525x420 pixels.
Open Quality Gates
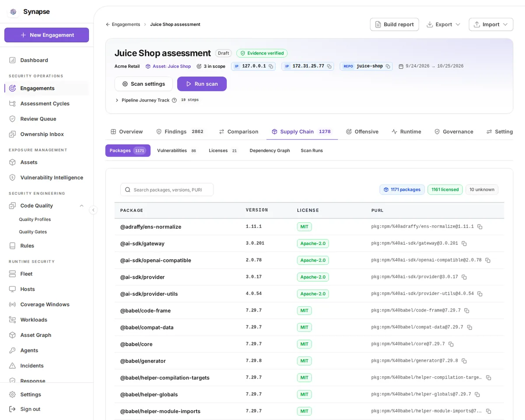(33, 232)
